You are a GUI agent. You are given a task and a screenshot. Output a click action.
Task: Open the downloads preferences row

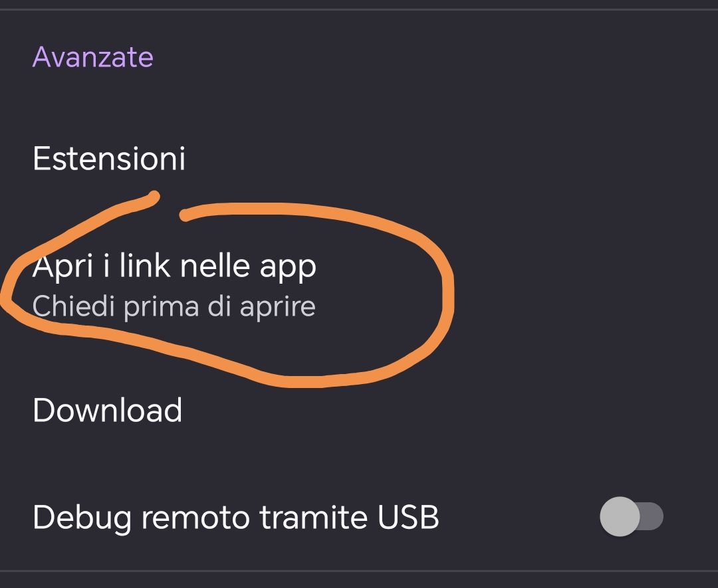107,410
